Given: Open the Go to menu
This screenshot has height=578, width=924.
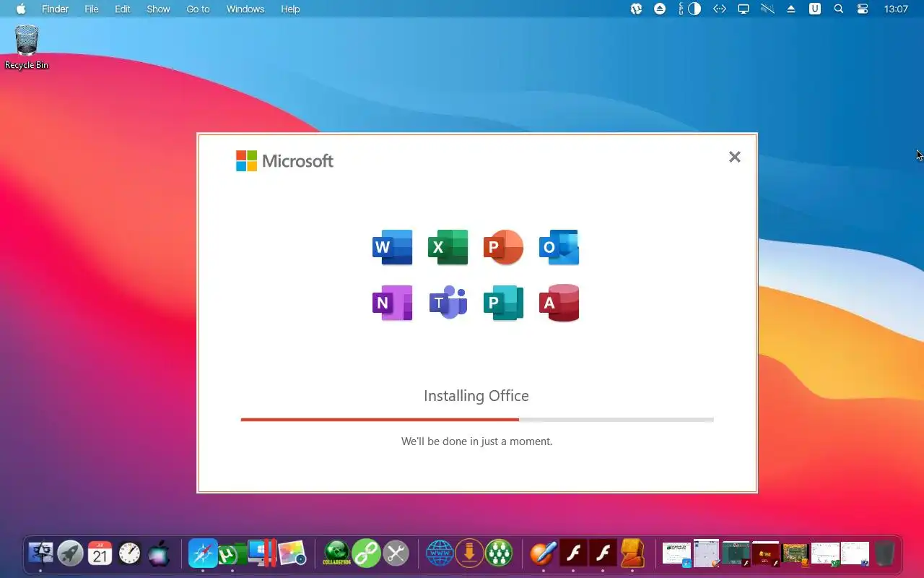Looking at the screenshot, I should 198,9.
